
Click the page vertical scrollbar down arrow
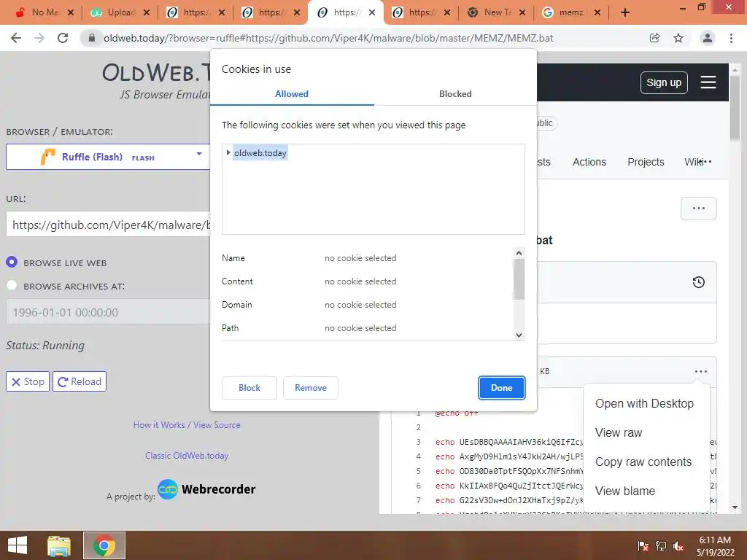[735, 507]
